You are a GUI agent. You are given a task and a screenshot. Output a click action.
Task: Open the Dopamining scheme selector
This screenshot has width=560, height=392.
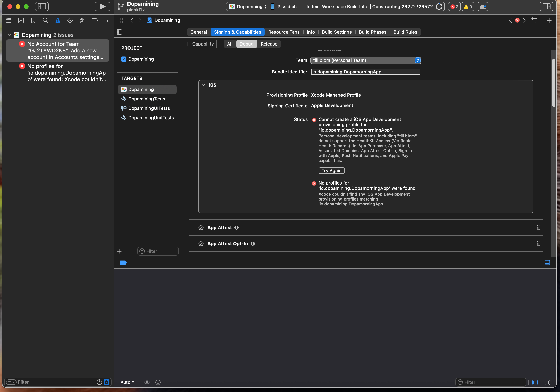[246, 7]
